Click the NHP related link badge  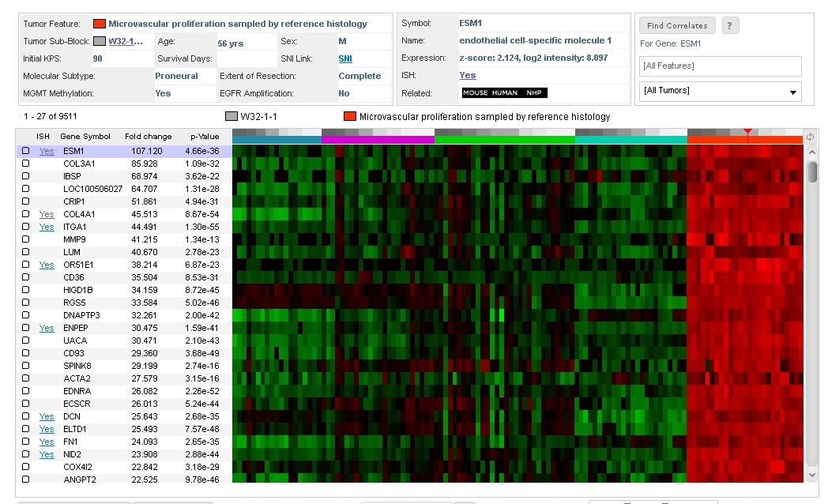[x=534, y=93]
